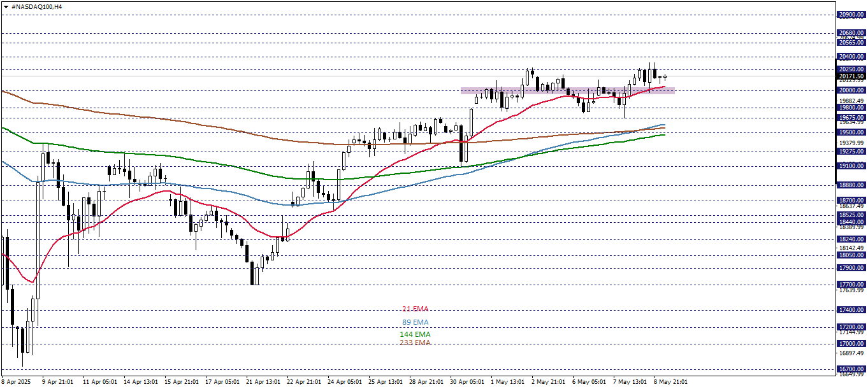Click the 30 Apr 05:01 time label
868x389 pixels.
click(468, 382)
